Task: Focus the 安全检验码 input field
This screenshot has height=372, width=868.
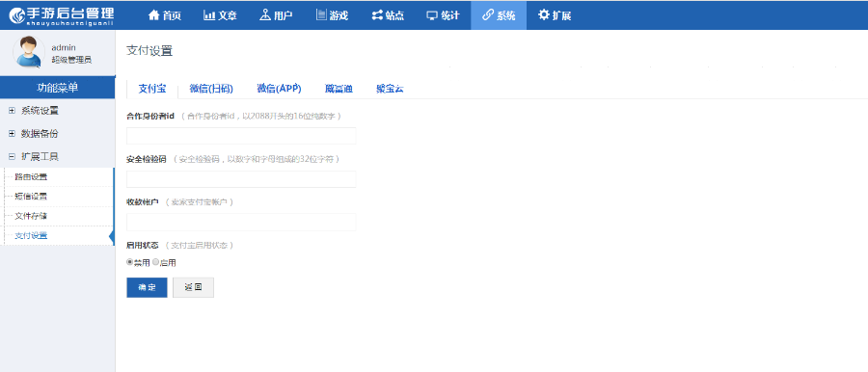Action: pos(241,179)
